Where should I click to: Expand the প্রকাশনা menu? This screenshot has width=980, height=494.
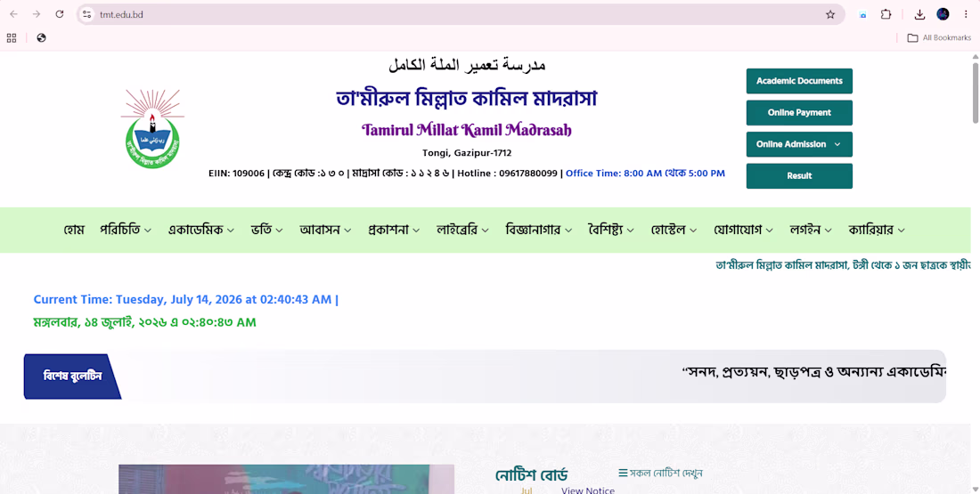[x=394, y=230]
